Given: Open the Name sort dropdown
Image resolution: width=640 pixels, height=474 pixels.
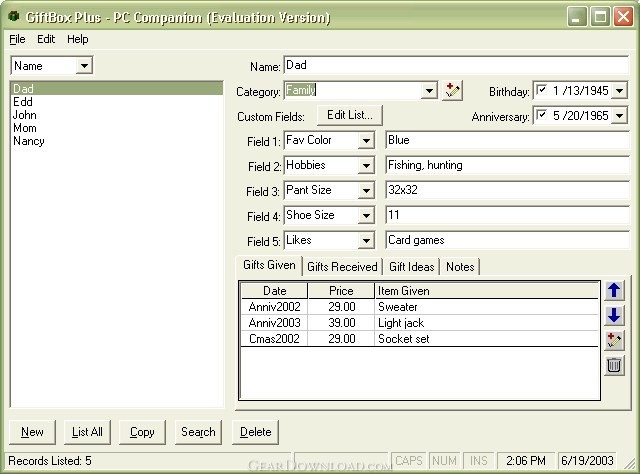Looking at the screenshot, I should (83, 66).
